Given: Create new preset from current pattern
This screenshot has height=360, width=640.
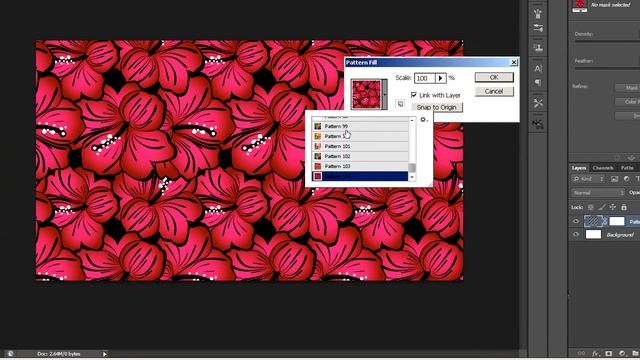Looking at the screenshot, I should coord(400,104).
